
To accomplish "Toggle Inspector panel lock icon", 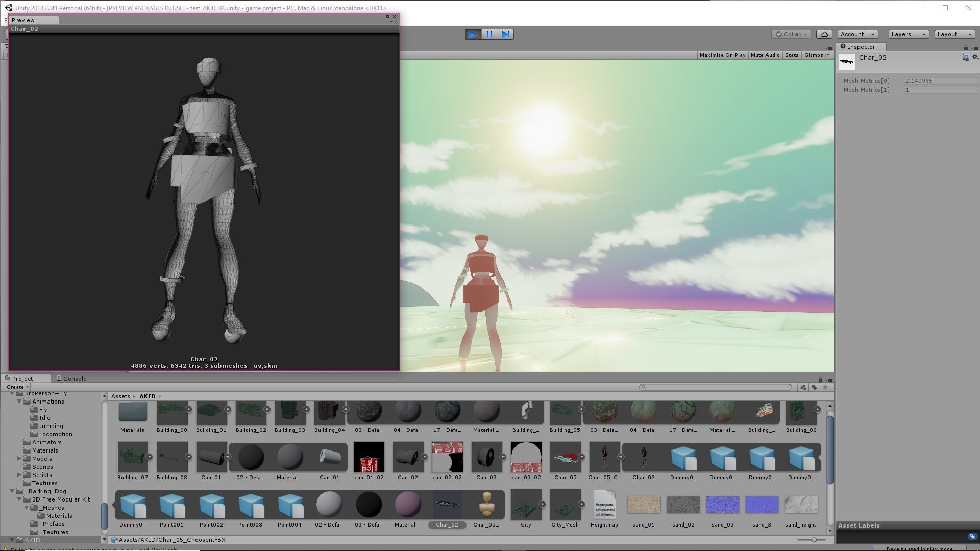I will (x=966, y=47).
